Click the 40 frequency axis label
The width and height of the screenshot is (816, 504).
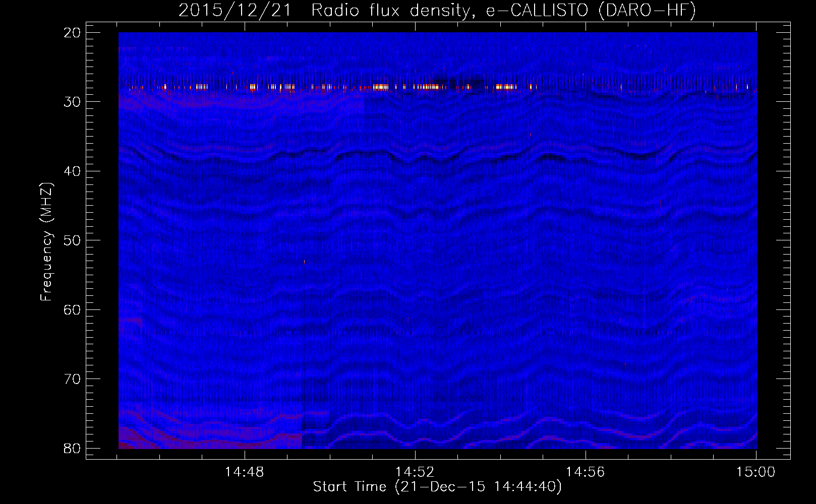pos(72,171)
